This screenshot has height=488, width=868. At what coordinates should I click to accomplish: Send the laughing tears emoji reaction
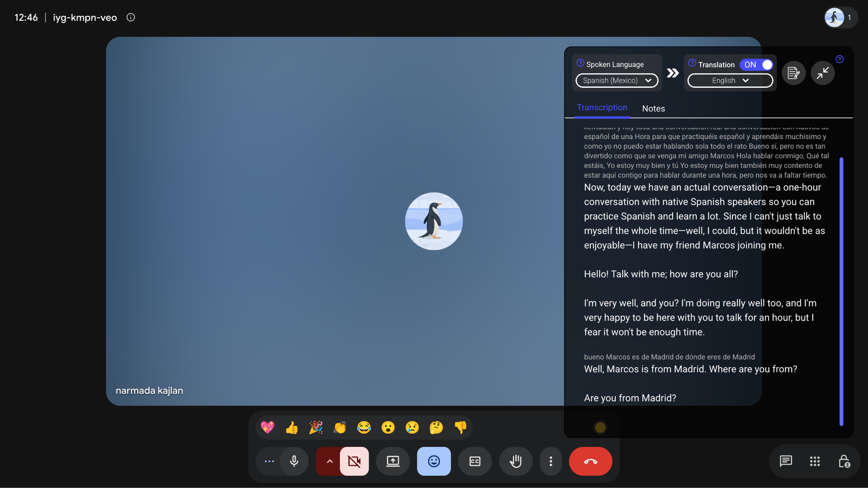(x=364, y=427)
